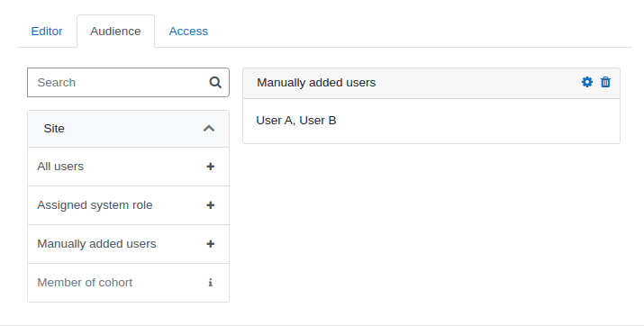Click the User A, User B text
Viewport: 644px width, 326px height.
point(296,121)
